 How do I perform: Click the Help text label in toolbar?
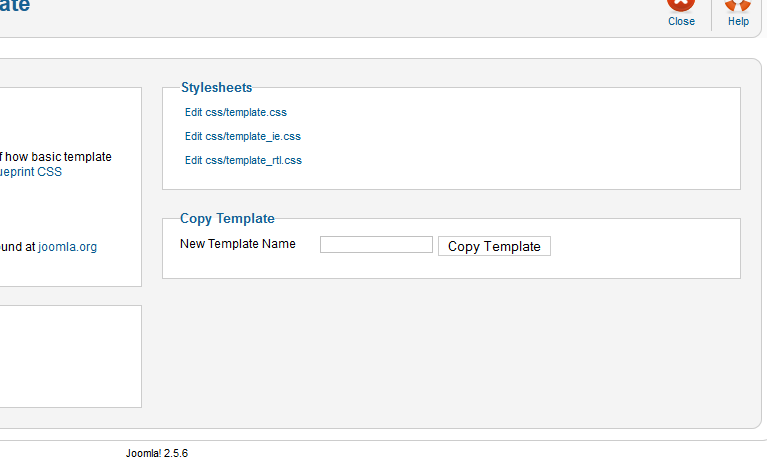(738, 21)
